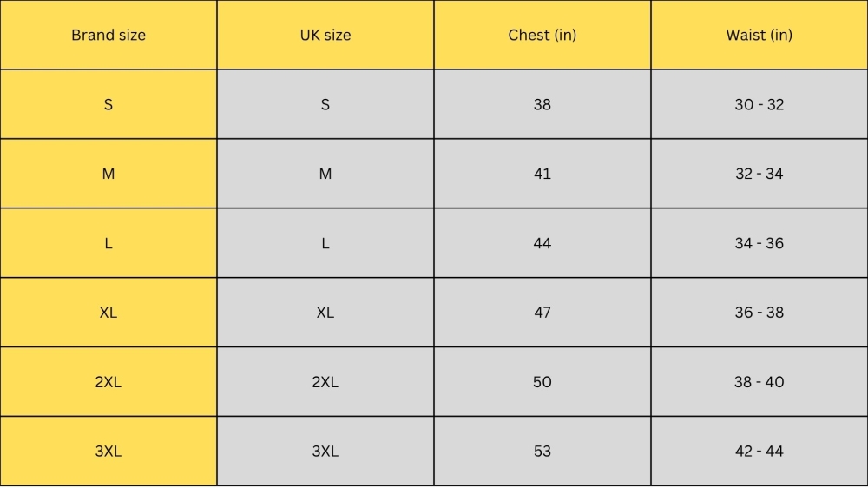
Task: Click the Chest (in) column header
Action: [x=542, y=36]
